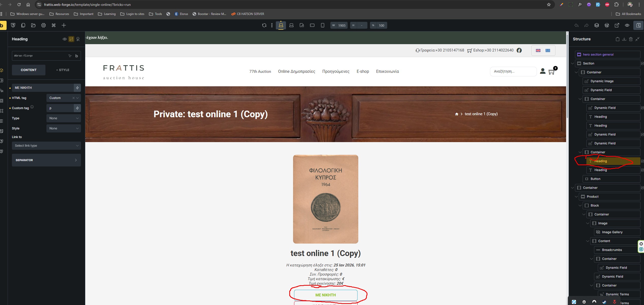
Task: Open the WordPress admin icon
Action: click(607, 25)
